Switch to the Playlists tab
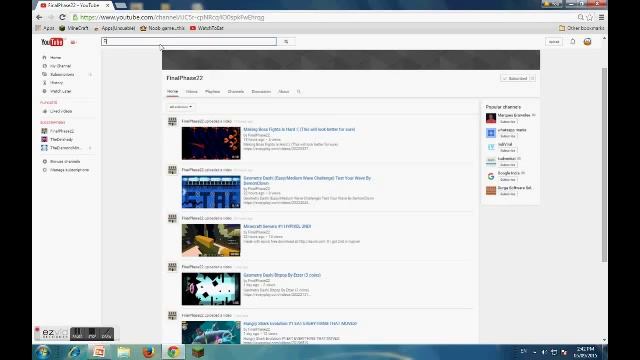Viewport: 640px width, 360px height. (212, 92)
